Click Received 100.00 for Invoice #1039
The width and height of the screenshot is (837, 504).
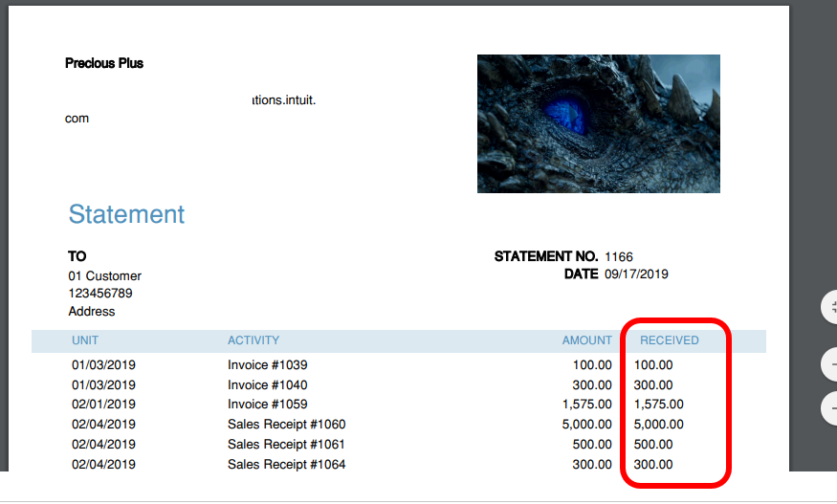tap(653, 365)
